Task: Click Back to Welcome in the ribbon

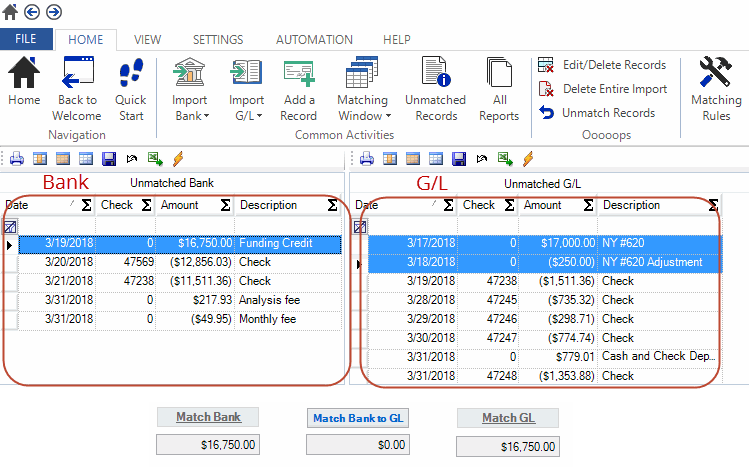Action: tap(77, 88)
